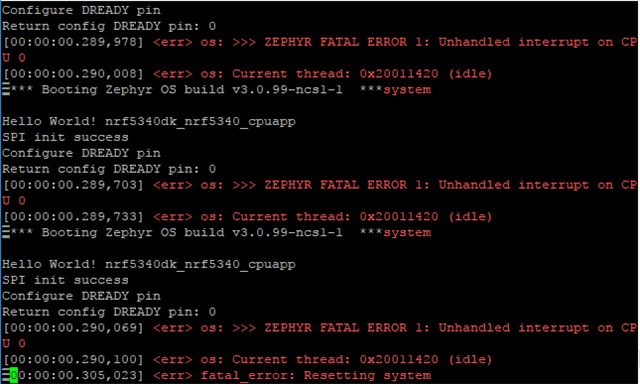The height and width of the screenshot is (384, 640).
Task: Click the last 'SPI init success' line
Action: click(65, 280)
